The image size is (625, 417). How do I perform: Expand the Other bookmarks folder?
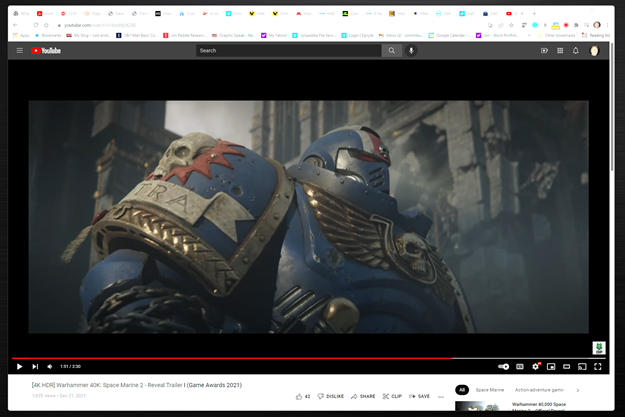point(556,35)
